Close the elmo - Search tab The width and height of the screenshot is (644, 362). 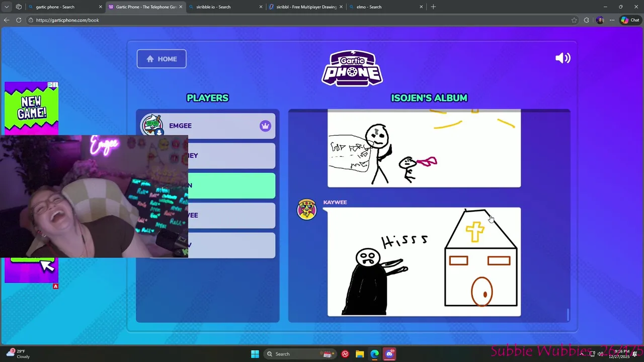tap(421, 7)
